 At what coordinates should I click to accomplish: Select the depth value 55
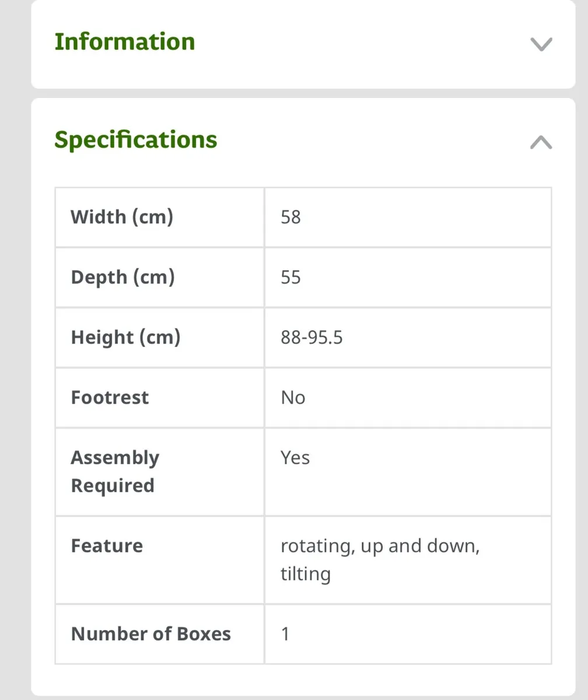click(x=290, y=277)
